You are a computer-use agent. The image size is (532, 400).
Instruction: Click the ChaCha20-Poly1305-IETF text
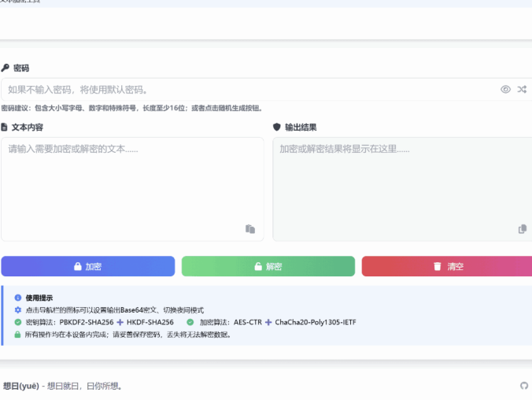pyautogui.click(x=316, y=322)
